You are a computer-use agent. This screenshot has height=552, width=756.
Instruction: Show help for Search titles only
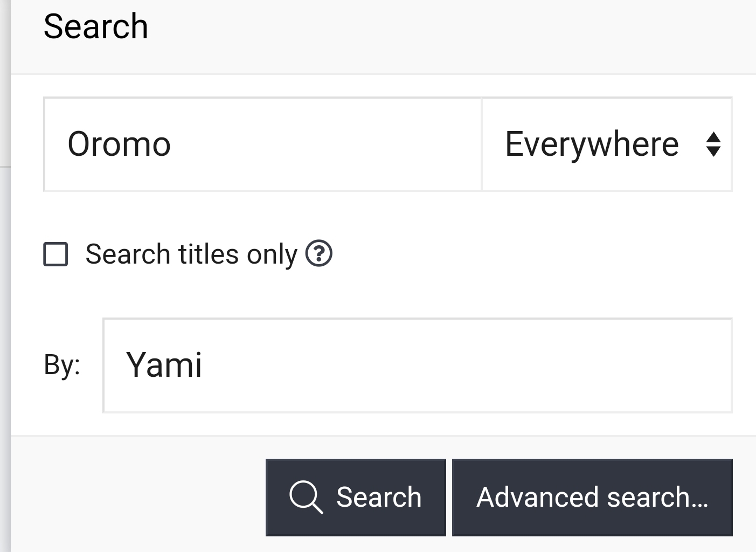pos(319,254)
